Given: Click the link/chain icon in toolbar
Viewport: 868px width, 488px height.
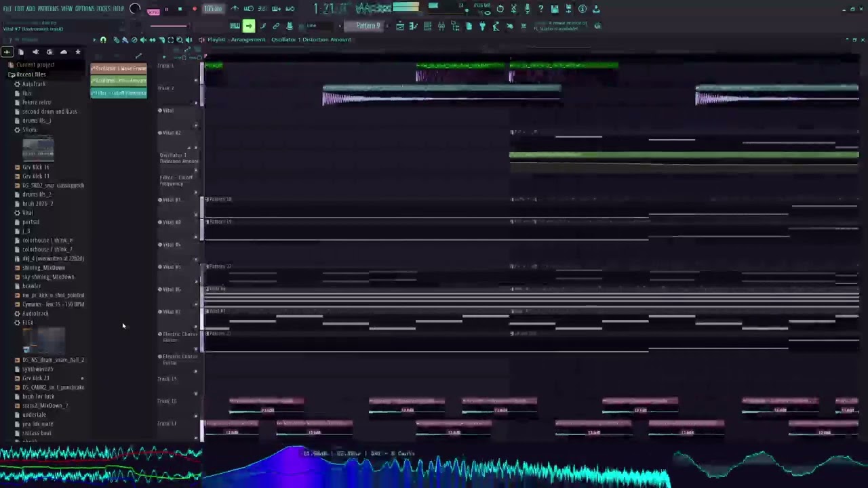Looking at the screenshot, I should click(276, 26).
